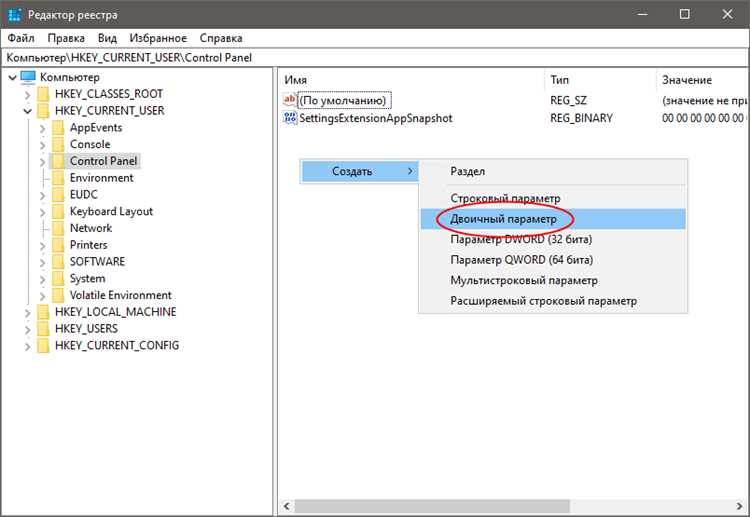Viewport: 750px width, 517px height.
Task: Select the HKEY_USERS tree label
Action: coord(87,329)
